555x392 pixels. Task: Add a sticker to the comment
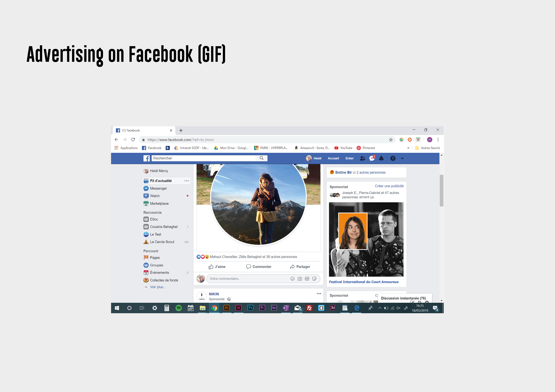tap(314, 279)
